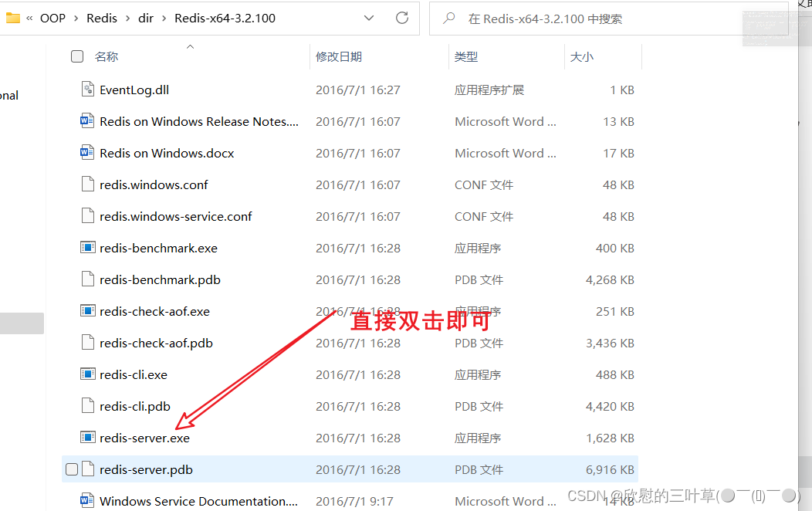
Task: Expand the chevron after Redis in the path
Action: click(x=128, y=18)
